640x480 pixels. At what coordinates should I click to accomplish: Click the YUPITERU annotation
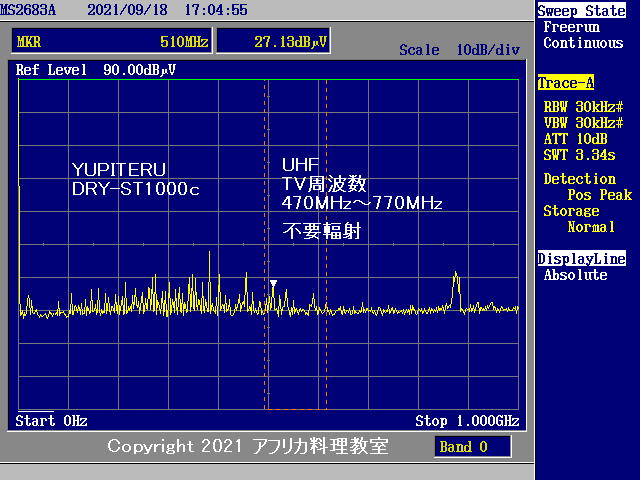[119, 170]
